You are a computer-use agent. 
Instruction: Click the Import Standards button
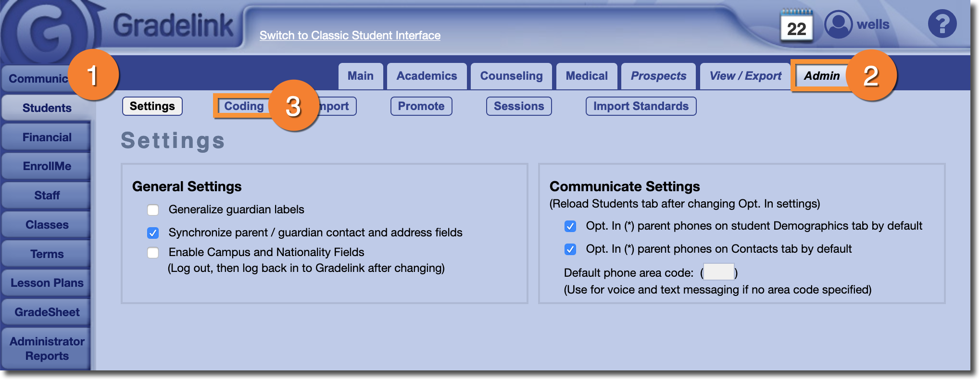(641, 106)
